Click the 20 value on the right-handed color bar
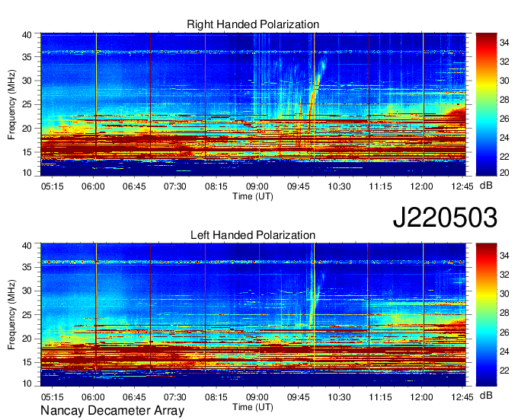Screen dimensions: 518x420 click(504, 173)
